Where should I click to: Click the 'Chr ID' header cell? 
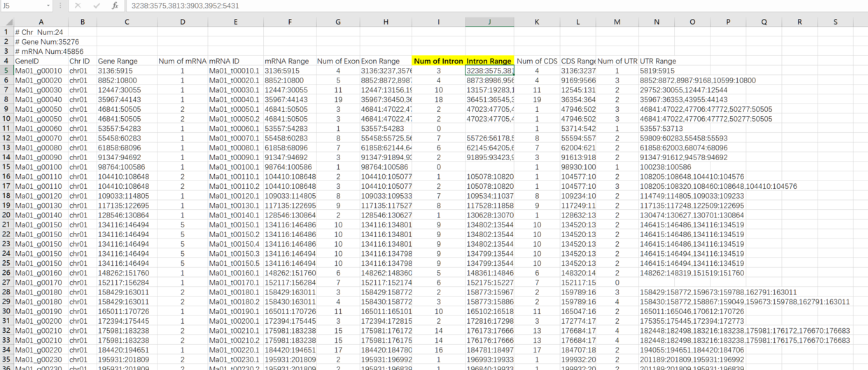82,61
